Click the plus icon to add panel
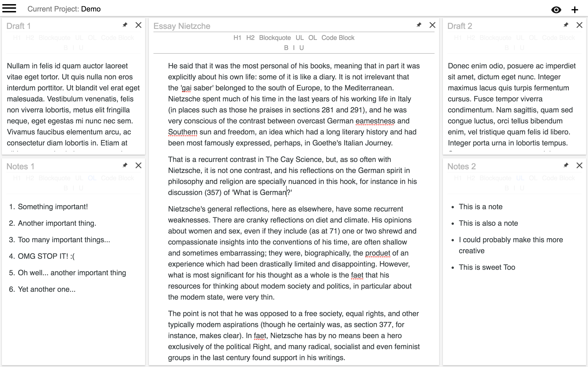Viewport: 588px width, 367px height. pyautogui.click(x=575, y=10)
